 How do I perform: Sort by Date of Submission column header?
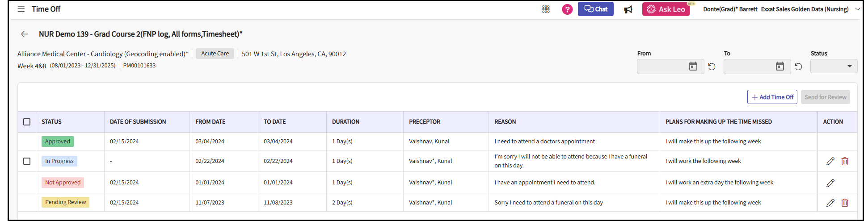tap(138, 122)
